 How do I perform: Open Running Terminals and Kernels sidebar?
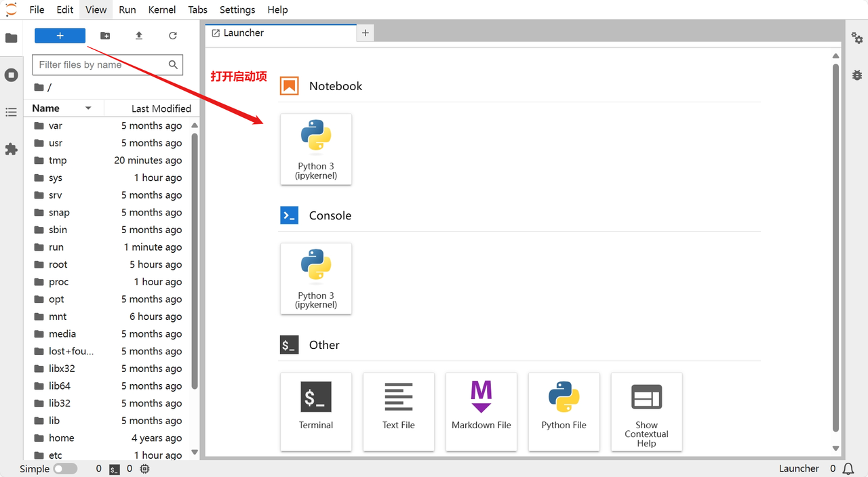(12, 75)
